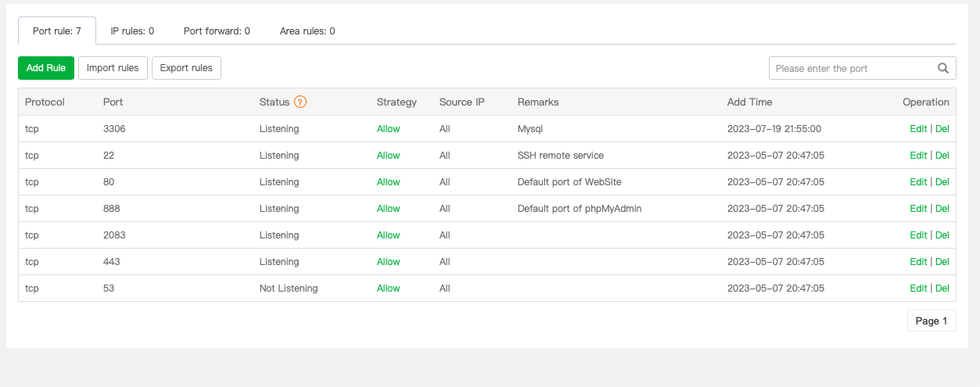Edit the port 2083 rule
The image size is (980, 387).
pyautogui.click(x=918, y=235)
